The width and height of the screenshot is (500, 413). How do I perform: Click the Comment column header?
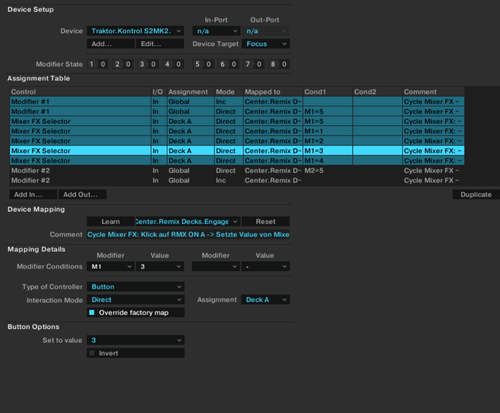click(433, 92)
